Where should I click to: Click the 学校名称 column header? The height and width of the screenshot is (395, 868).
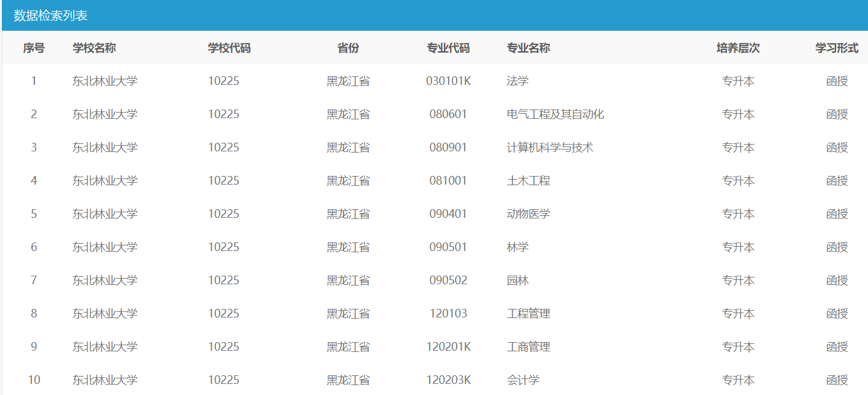[94, 48]
